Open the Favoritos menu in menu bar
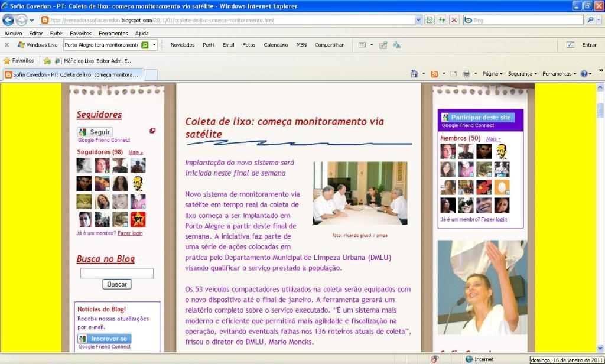The image size is (605, 364). pos(80,34)
